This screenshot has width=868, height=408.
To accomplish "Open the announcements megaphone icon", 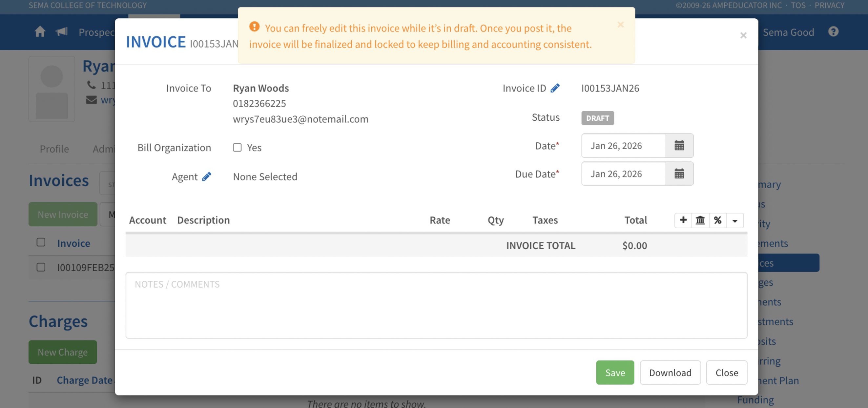I will (x=62, y=32).
